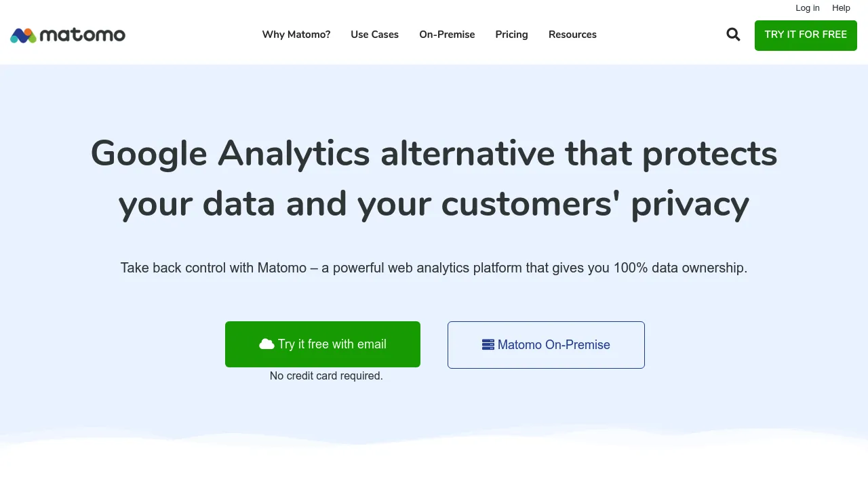Click the Try it free with email button
868x488 pixels.
pyautogui.click(x=323, y=344)
